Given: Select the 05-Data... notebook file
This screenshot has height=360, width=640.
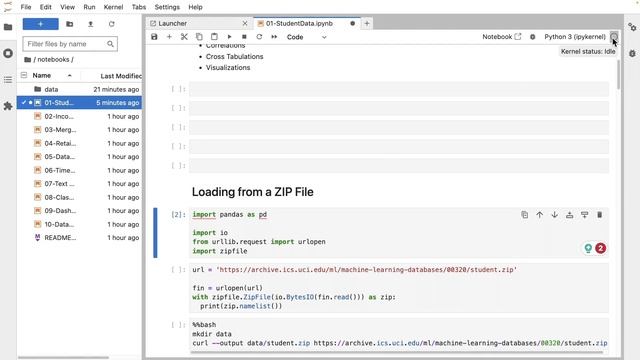Looking at the screenshot, I should pyautogui.click(x=80, y=157).
